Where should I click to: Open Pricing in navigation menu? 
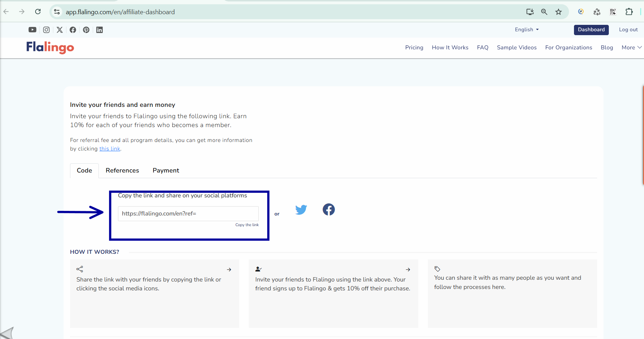pyautogui.click(x=414, y=47)
